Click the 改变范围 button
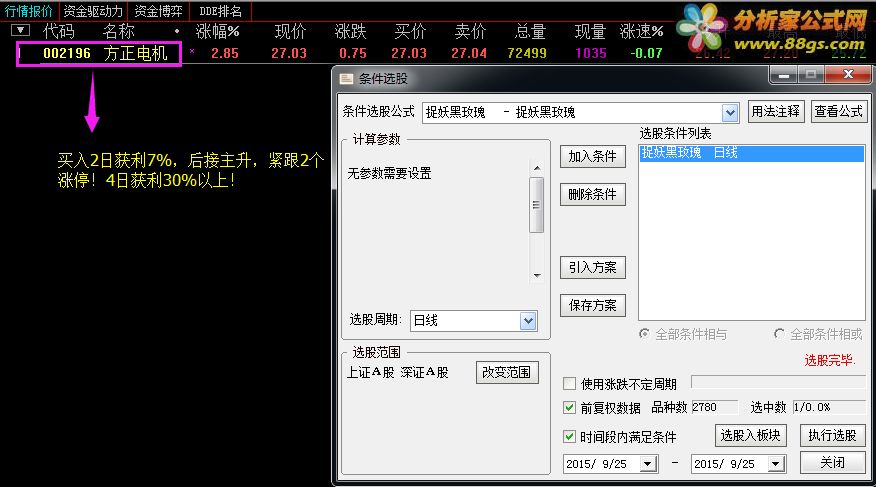The height and width of the screenshot is (487, 876). coord(507,373)
